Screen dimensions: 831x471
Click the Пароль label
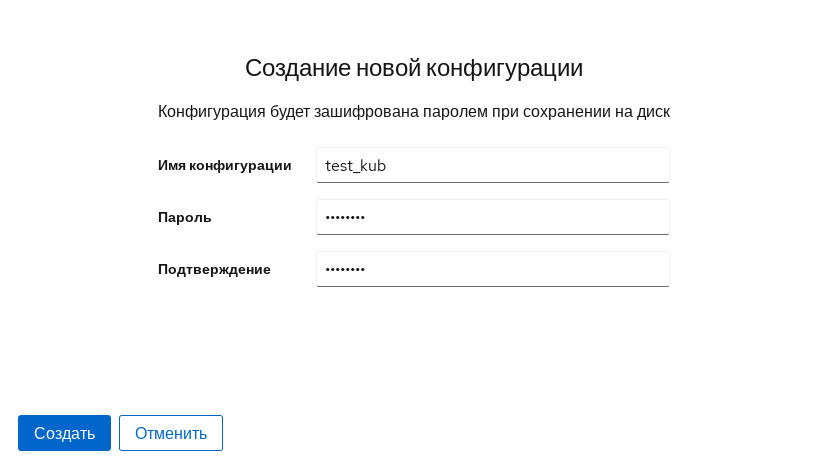(185, 217)
